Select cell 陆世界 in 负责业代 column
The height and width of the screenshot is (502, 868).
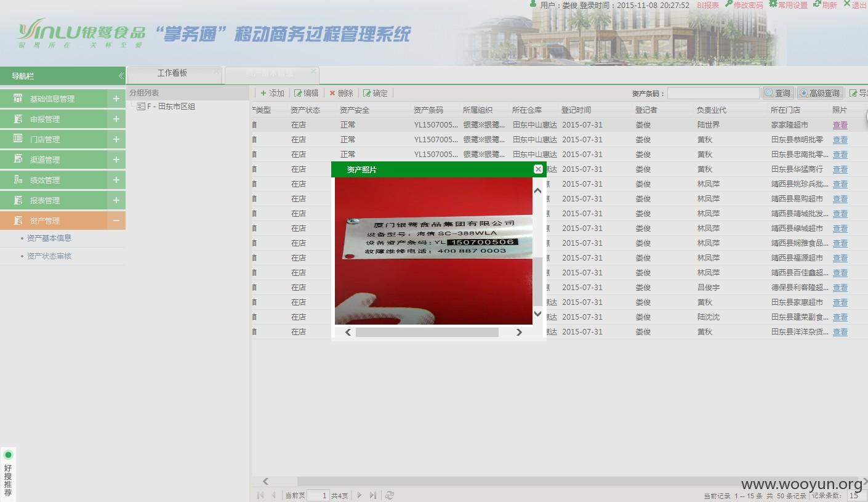click(709, 125)
